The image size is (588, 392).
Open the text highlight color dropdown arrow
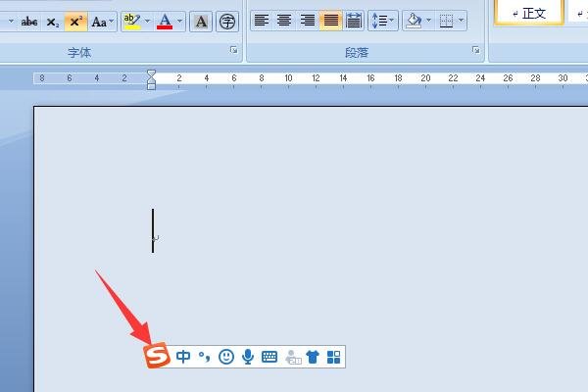[x=148, y=21]
